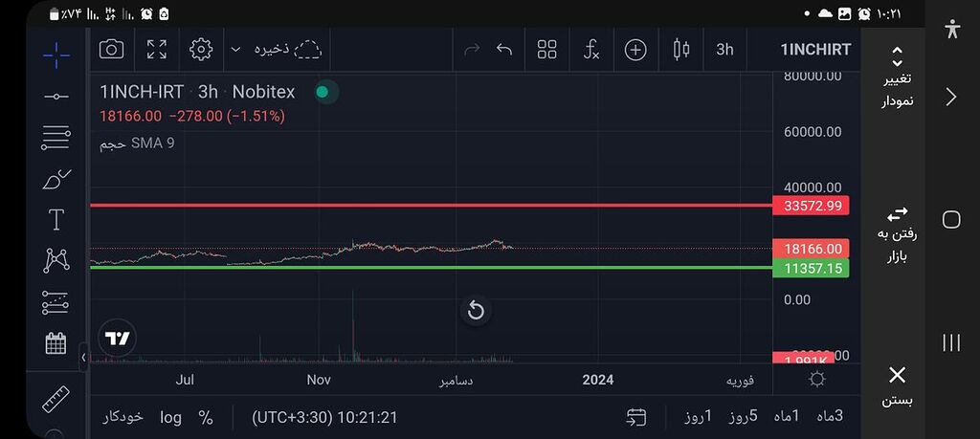Take a chart snapshot with camera icon
The width and height of the screenshot is (980, 439).
pyautogui.click(x=112, y=50)
